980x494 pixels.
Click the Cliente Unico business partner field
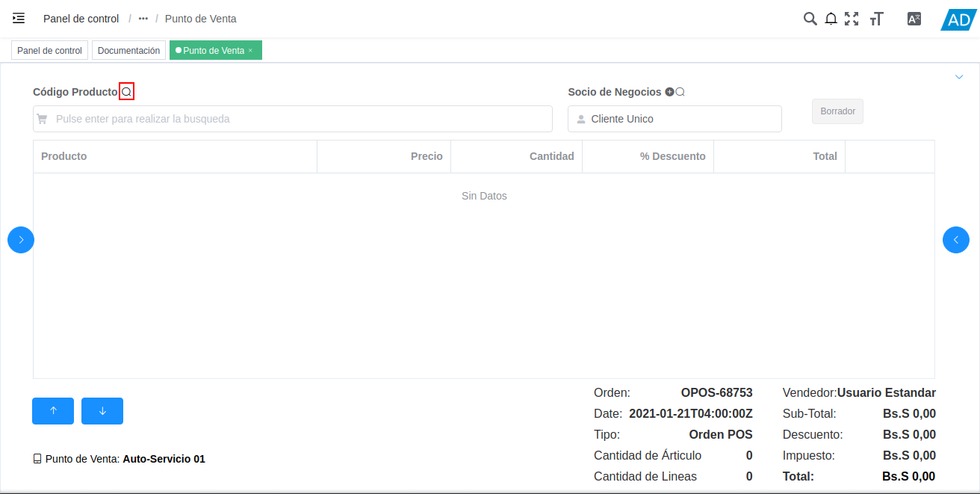point(674,119)
